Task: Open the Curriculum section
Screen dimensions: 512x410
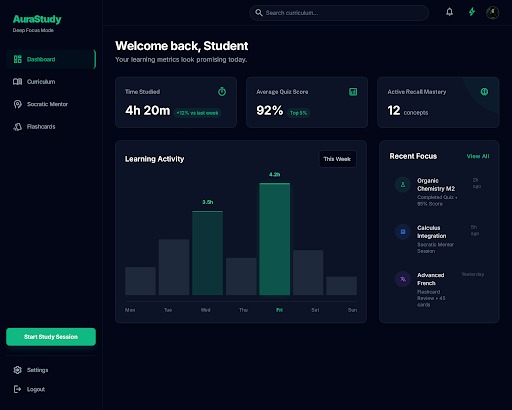Action: (x=51, y=82)
